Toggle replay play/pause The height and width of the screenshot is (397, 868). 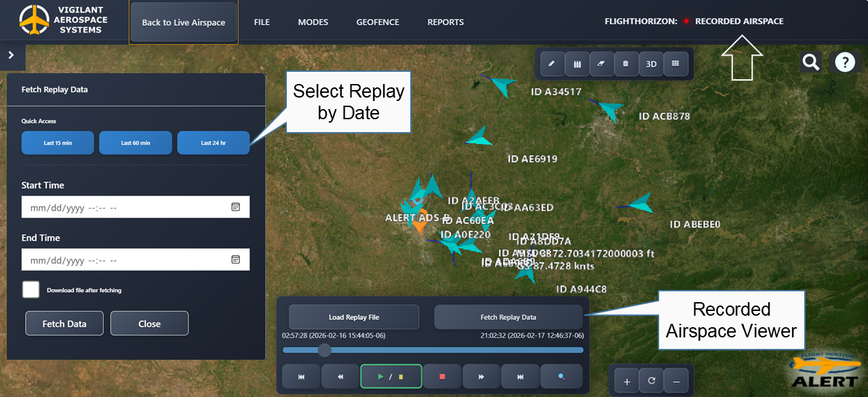(391, 376)
